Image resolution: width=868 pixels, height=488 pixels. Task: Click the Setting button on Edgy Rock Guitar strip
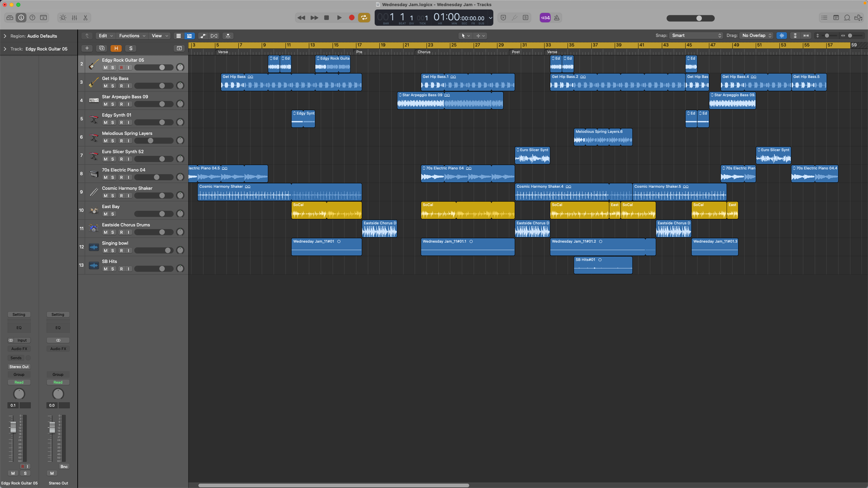pos(19,314)
